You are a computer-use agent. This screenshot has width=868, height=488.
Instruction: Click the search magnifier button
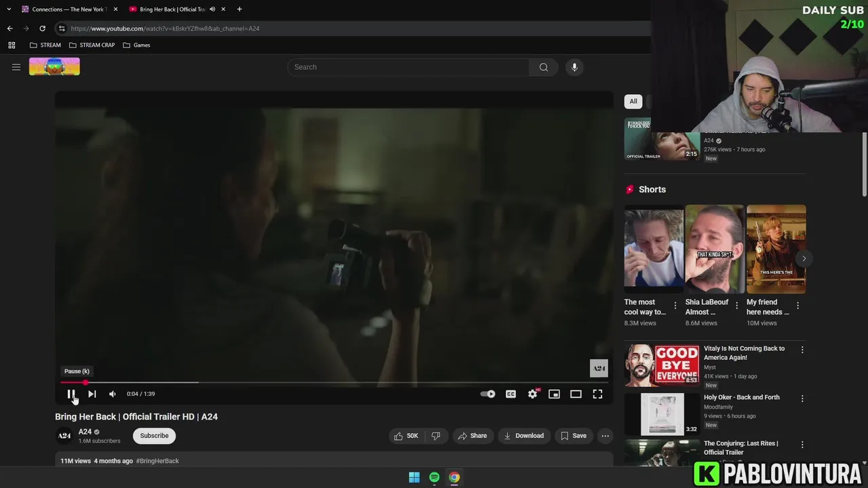click(x=543, y=67)
